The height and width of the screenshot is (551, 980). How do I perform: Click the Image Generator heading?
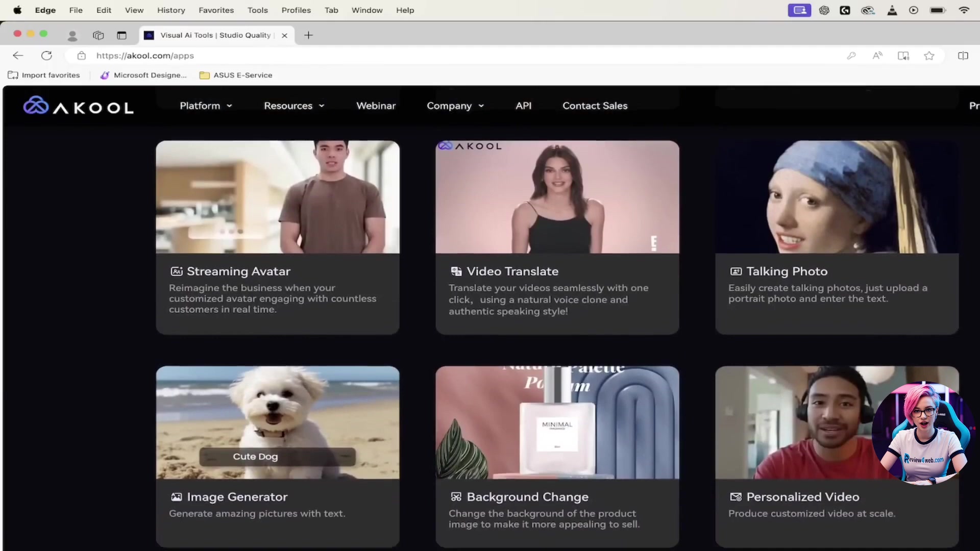point(237,497)
